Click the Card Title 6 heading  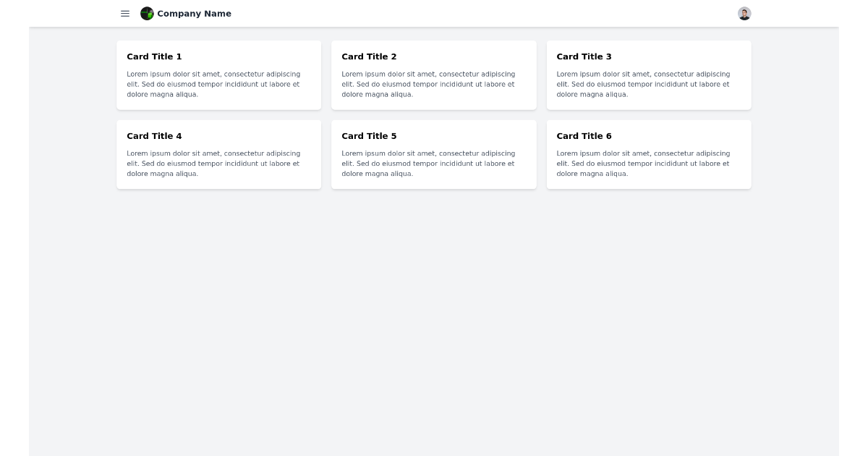(x=584, y=136)
